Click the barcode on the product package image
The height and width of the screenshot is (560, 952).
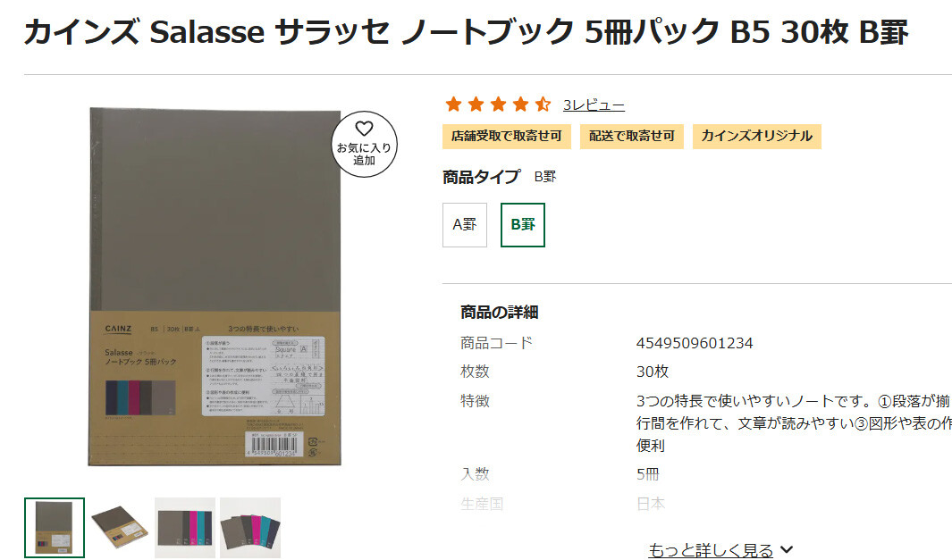tap(274, 446)
